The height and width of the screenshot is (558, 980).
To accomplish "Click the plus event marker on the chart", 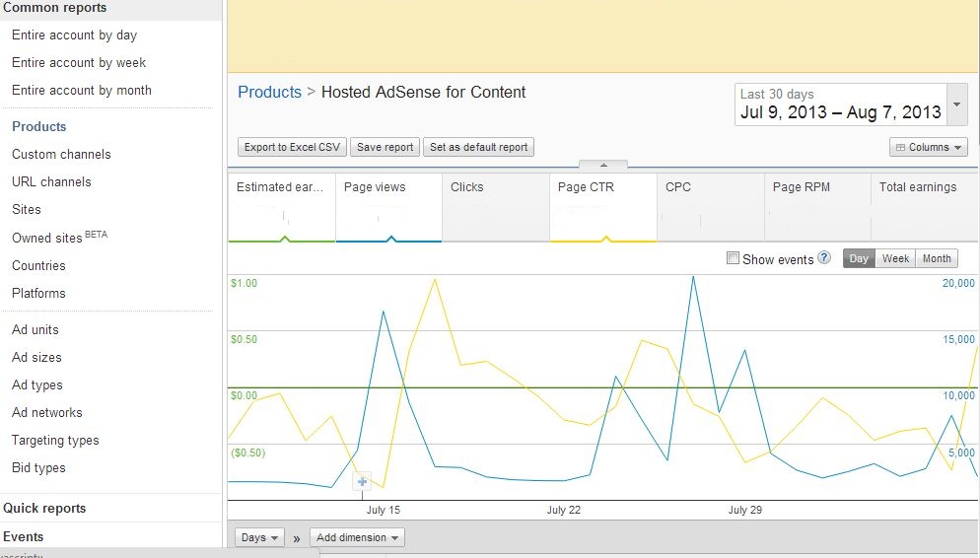I will tap(362, 482).
